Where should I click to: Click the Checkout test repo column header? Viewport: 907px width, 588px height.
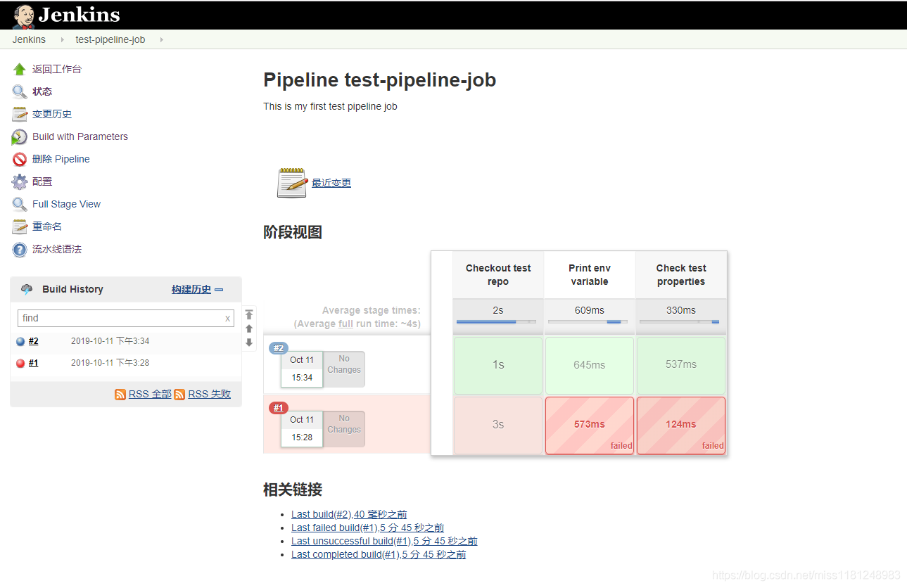click(498, 275)
